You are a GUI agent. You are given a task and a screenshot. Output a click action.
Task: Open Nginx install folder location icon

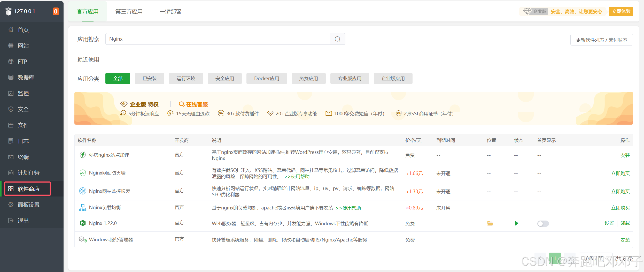pyautogui.click(x=490, y=223)
